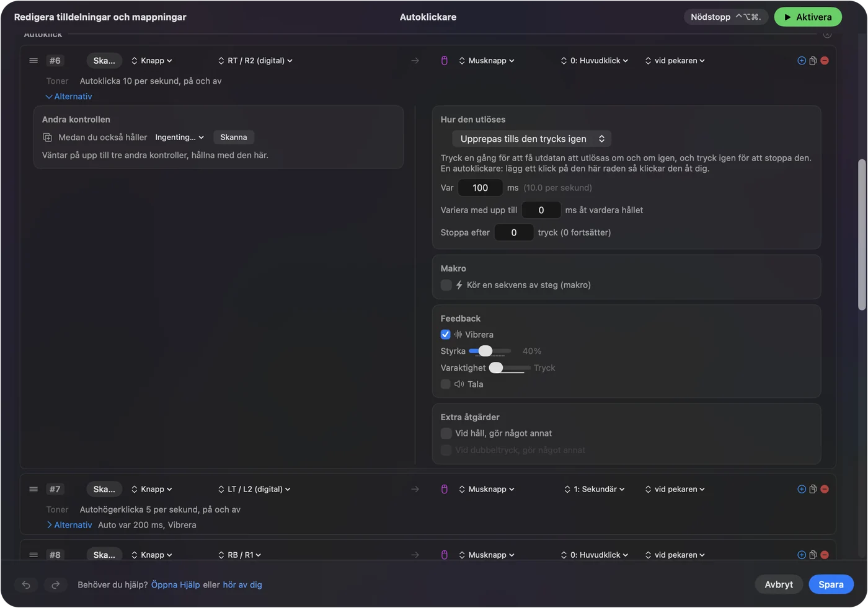This screenshot has height=608, width=868.
Task: Click the Avbryt button
Action: 779,584
